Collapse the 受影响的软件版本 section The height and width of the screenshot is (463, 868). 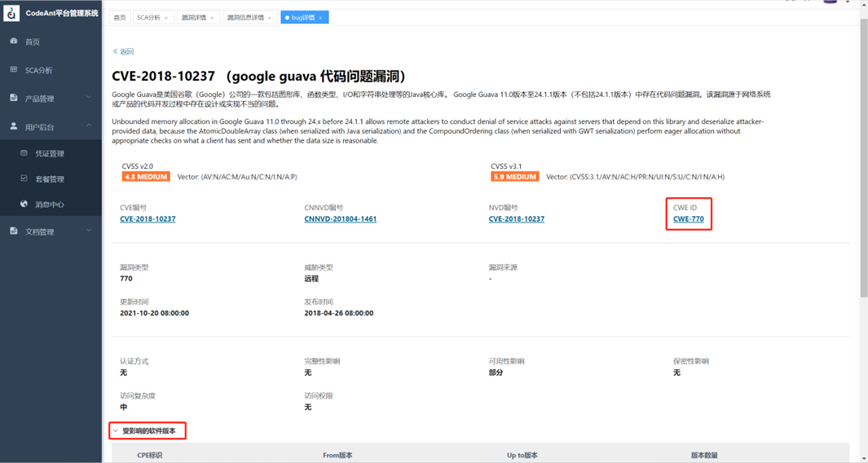(116, 430)
